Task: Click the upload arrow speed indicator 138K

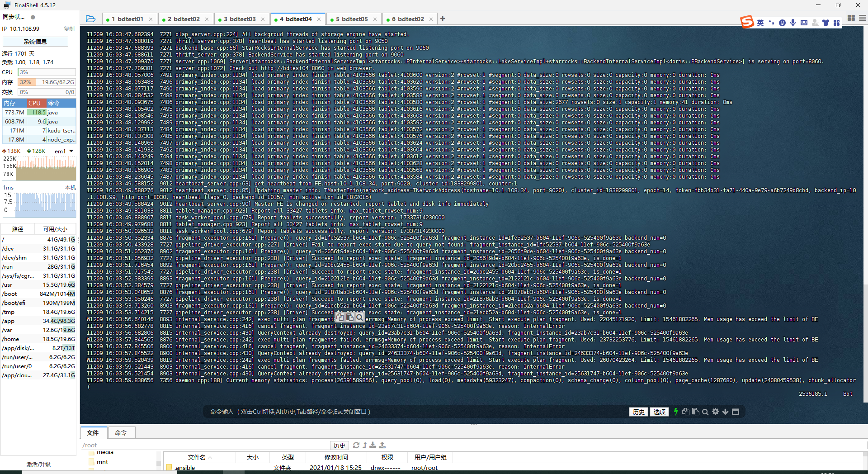Action: (11, 151)
